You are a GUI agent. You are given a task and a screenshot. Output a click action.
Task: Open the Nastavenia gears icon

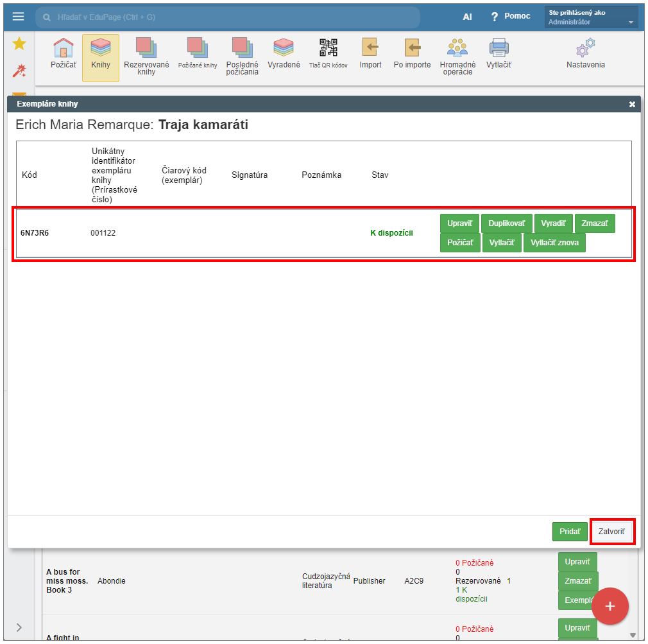pyautogui.click(x=585, y=48)
